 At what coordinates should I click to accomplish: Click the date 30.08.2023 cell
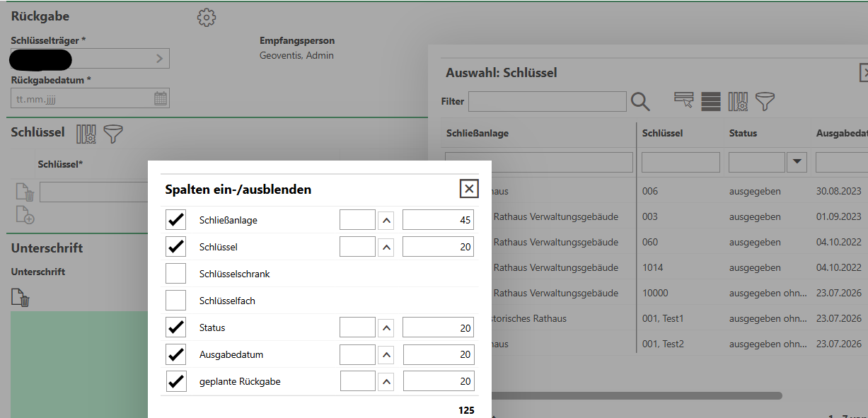839,191
